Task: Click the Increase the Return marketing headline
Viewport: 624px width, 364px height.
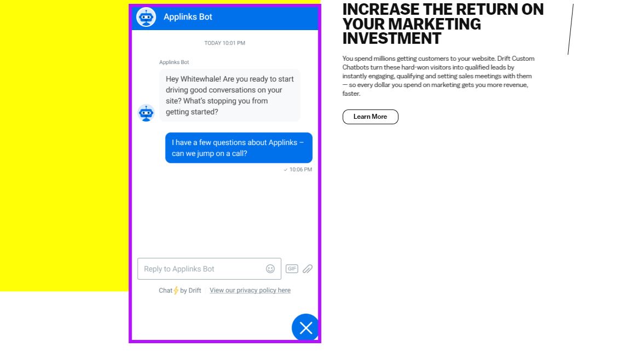Action: (443, 24)
